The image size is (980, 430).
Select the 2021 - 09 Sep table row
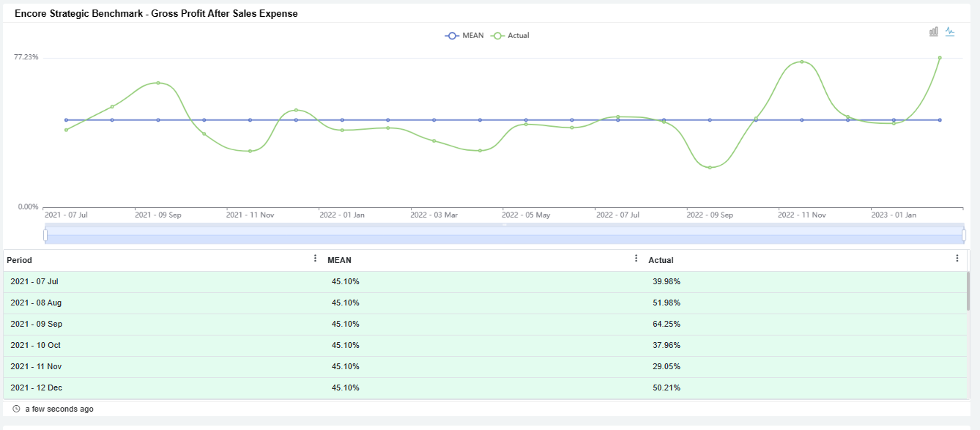[35, 325]
